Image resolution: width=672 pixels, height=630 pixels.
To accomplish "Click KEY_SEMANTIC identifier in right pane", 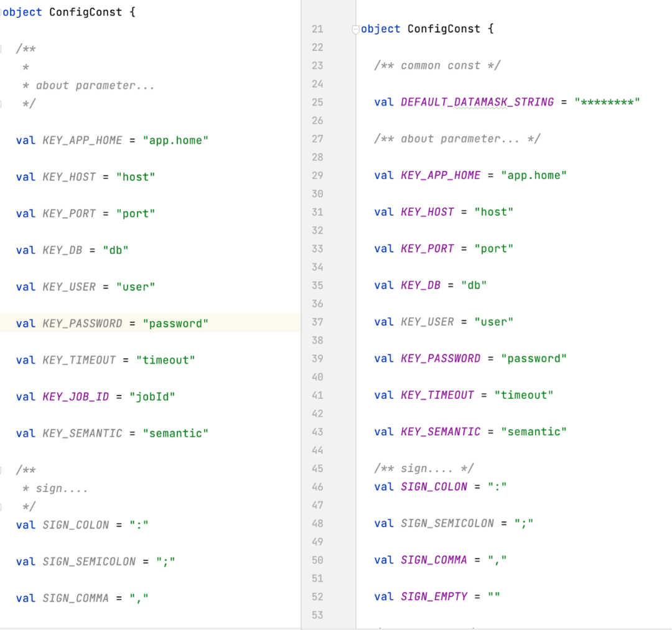I will pyautogui.click(x=441, y=432).
